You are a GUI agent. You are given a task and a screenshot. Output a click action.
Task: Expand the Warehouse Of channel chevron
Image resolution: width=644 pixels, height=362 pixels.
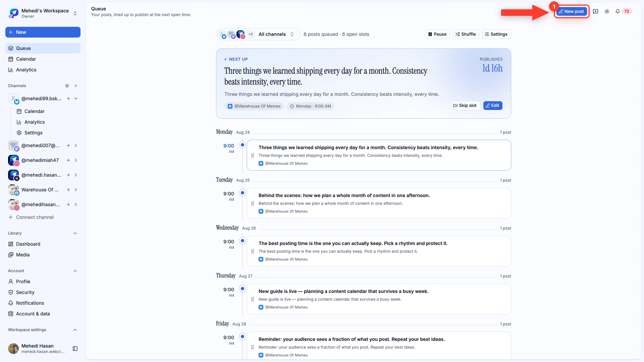76,190
